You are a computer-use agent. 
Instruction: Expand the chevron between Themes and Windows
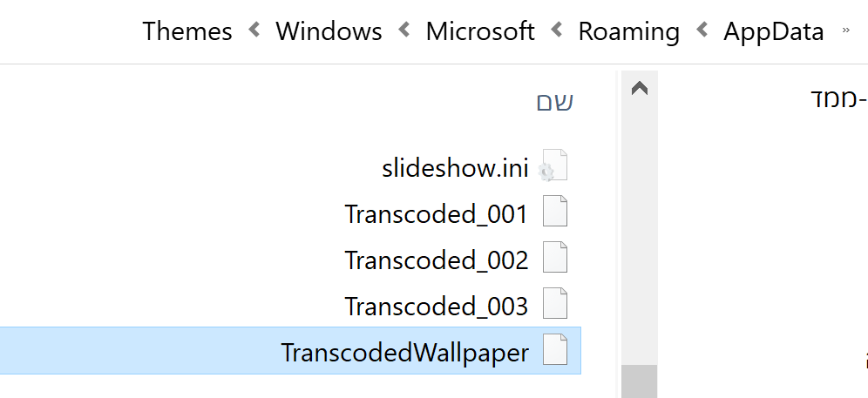(x=254, y=31)
